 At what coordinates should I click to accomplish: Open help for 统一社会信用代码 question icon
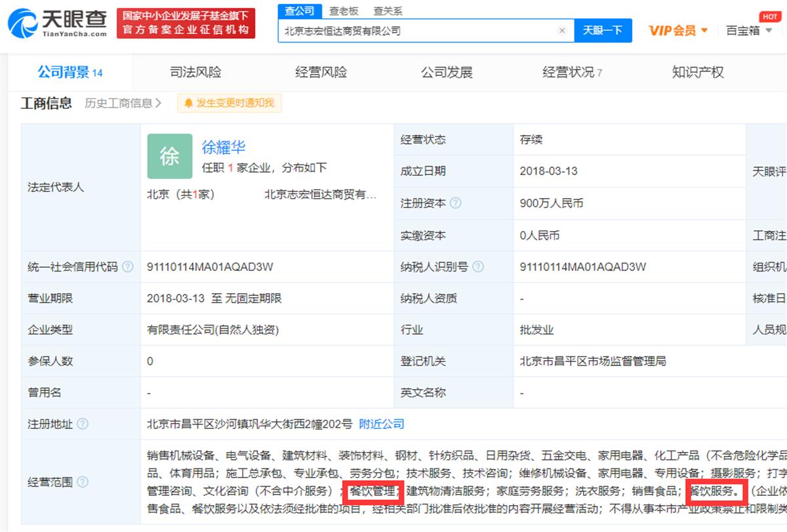coord(128,267)
